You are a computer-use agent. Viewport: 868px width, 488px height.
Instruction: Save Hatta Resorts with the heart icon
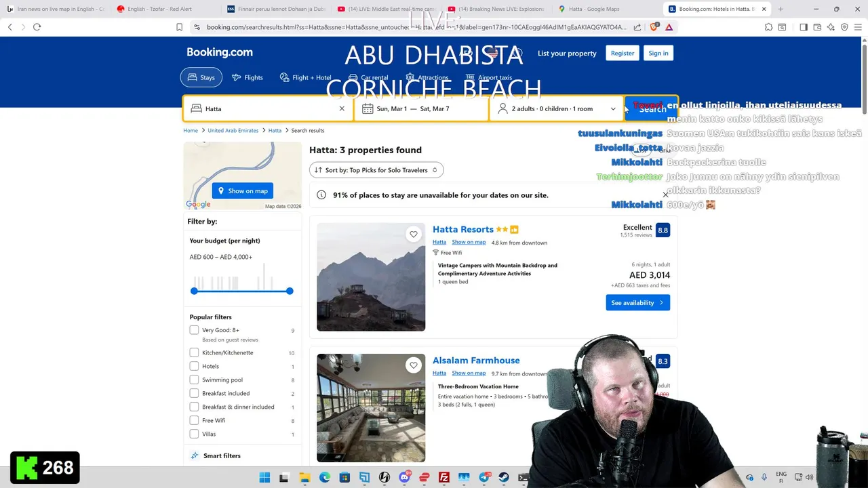pyautogui.click(x=414, y=235)
